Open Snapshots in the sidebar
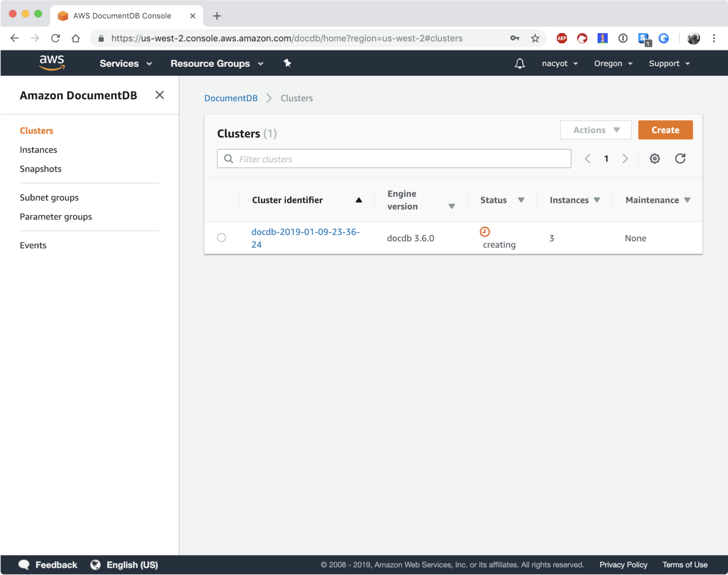The image size is (728, 575). point(41,169)
